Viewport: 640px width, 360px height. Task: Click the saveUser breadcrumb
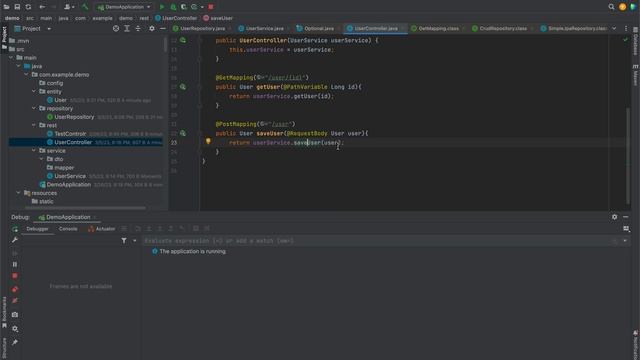click(218, 18)
